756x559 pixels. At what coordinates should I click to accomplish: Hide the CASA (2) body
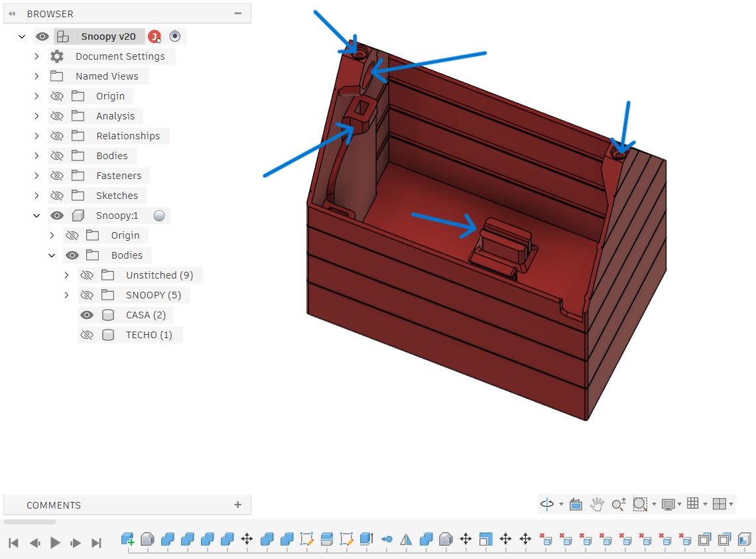tap(87, 315)
